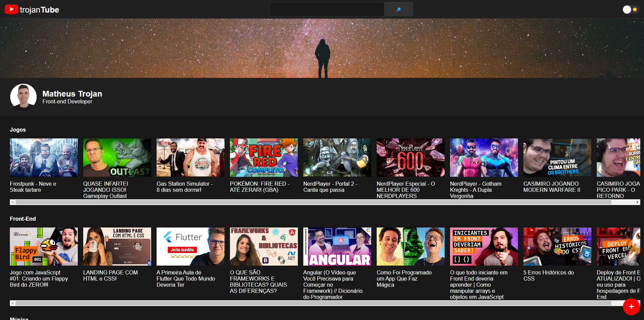
Task: Click the 'Matheus Trojan' channel name
Action: tap(72, 94)
